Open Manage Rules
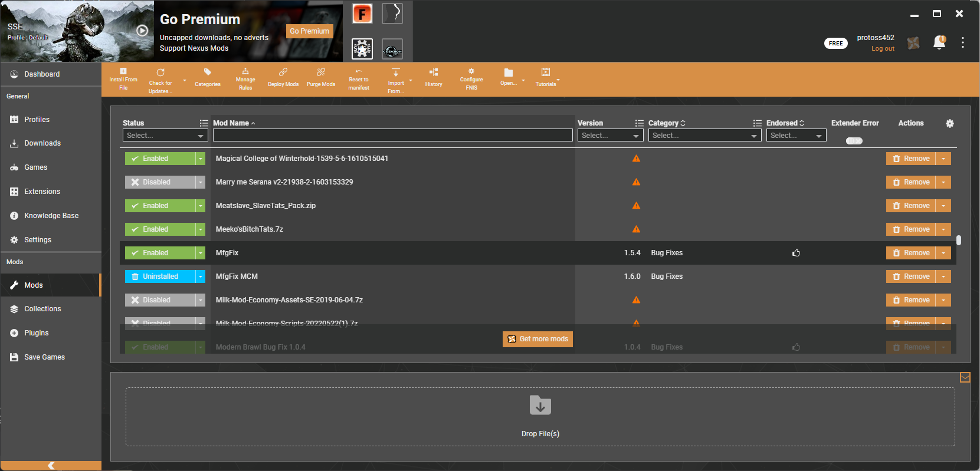 [x=245, y=79]
